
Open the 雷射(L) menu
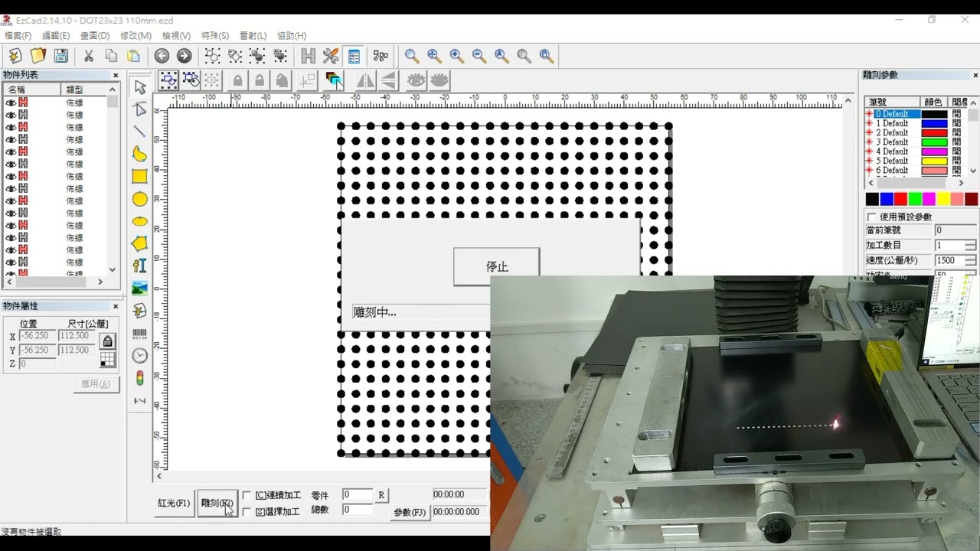click(253, 36)
